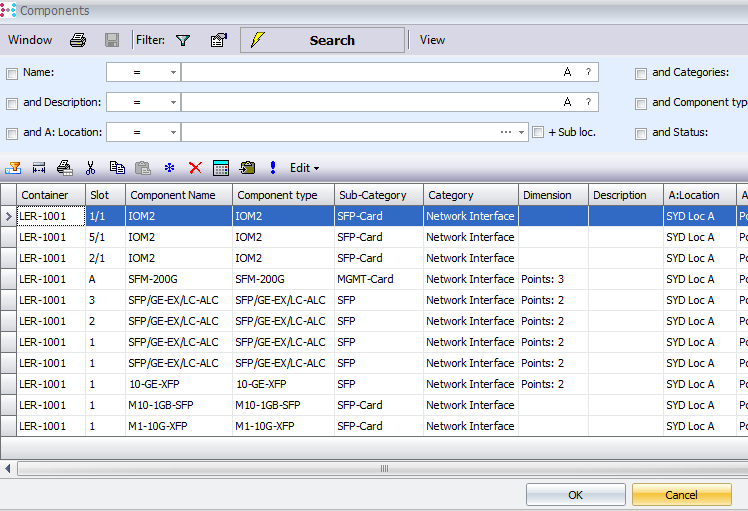The image size is (748, 511).
Task: Click the green clipboard export icon
Action: (247, 168)
